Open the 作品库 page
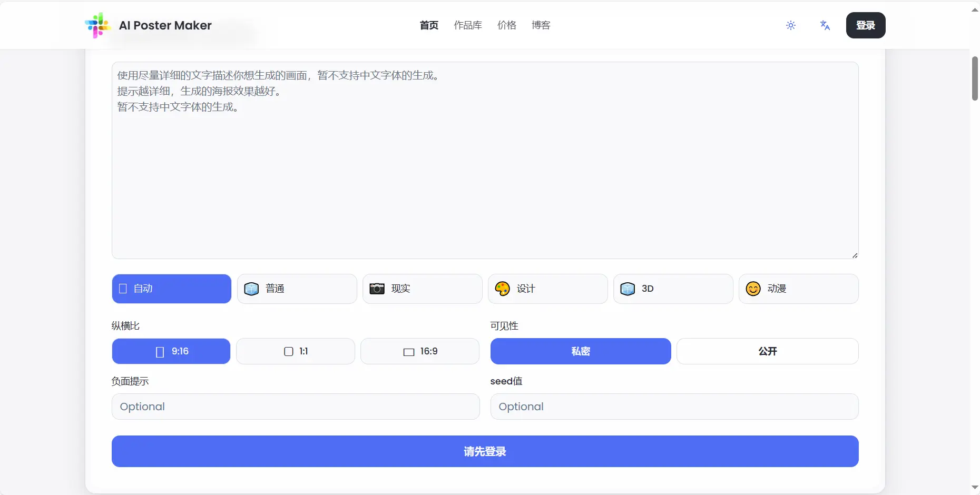980x495 pixels. click(x=467, y=25)
